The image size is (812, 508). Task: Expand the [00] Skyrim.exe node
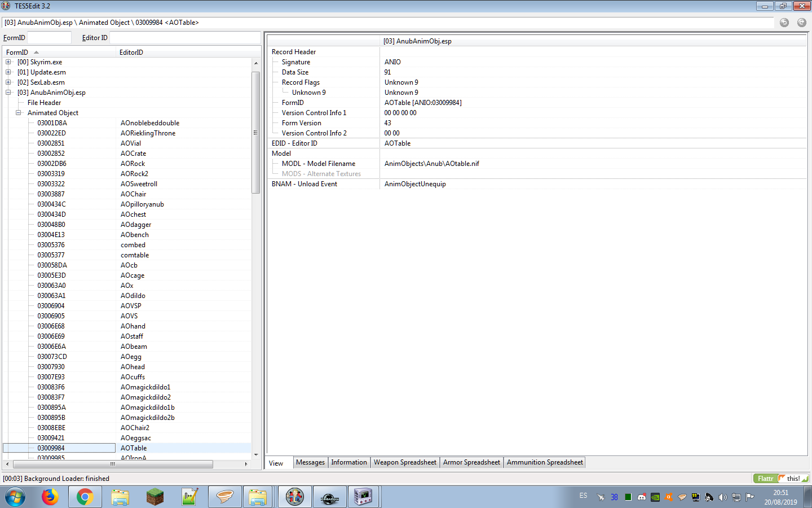(8, 62)
